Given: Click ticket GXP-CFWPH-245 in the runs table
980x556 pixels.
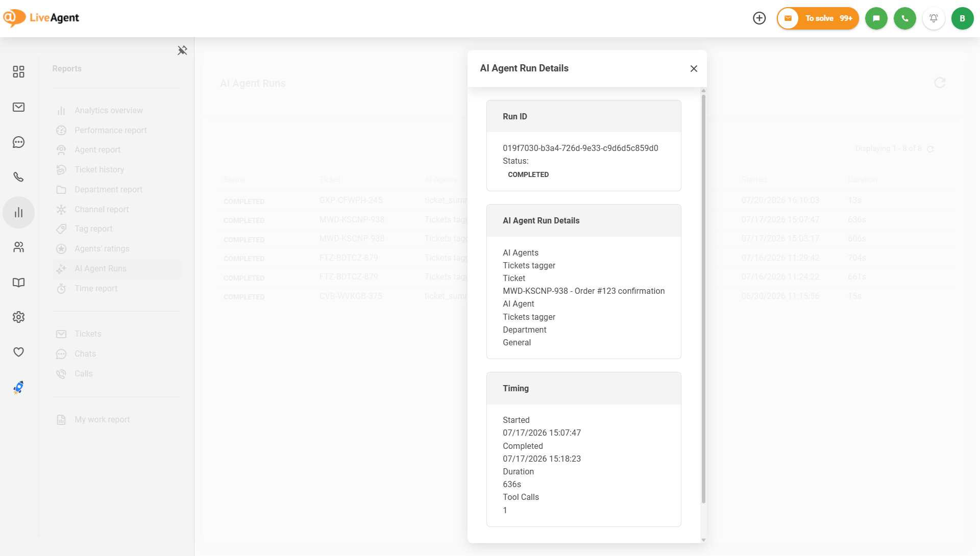Looking at the screenshot, I should (351, 200).
